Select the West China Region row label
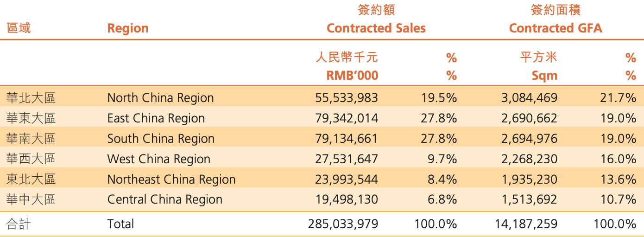The image size is (644, 237). [158, 159]
